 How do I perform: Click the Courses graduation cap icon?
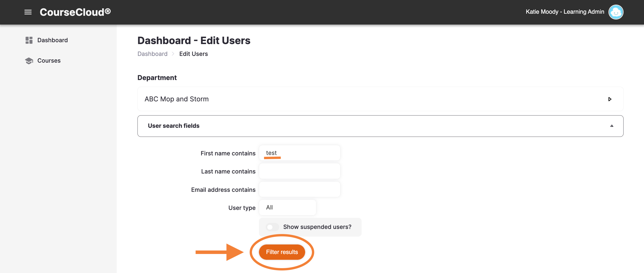(29, 61)
